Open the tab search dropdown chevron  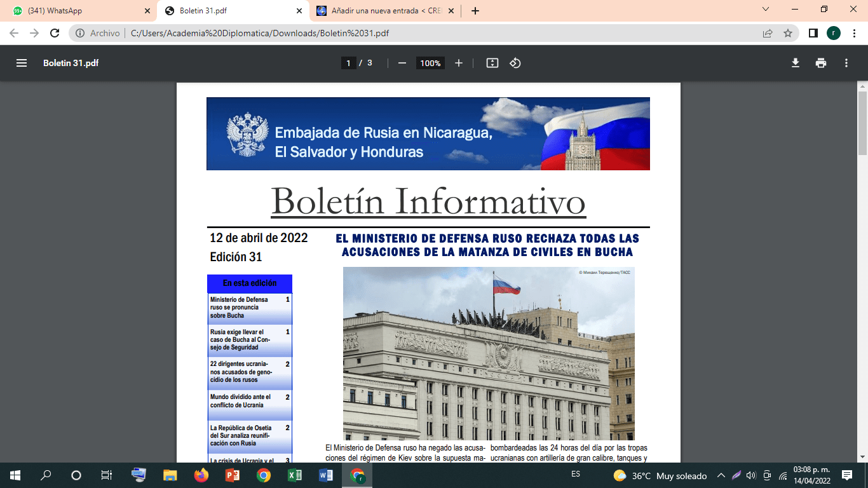765,10
